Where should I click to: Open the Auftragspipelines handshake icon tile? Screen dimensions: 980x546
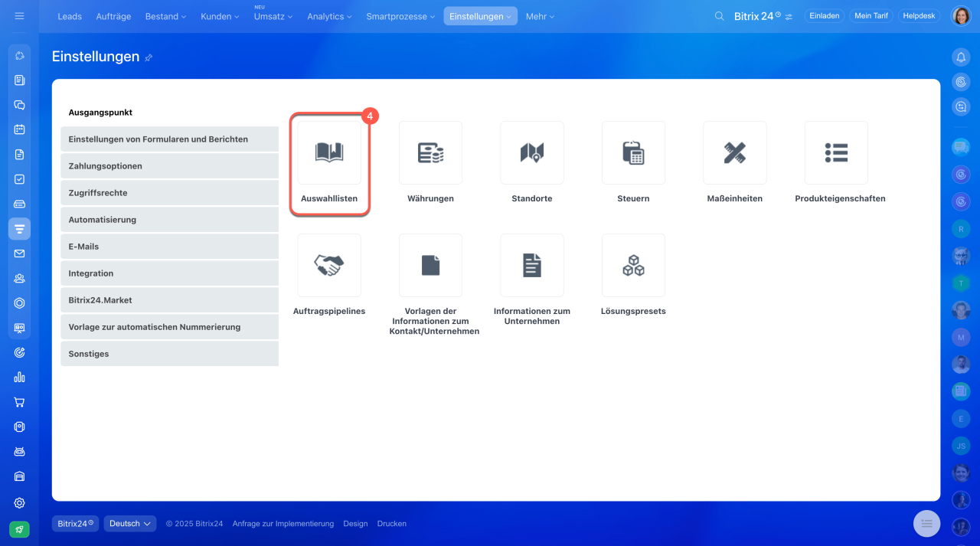pos(329,265)
